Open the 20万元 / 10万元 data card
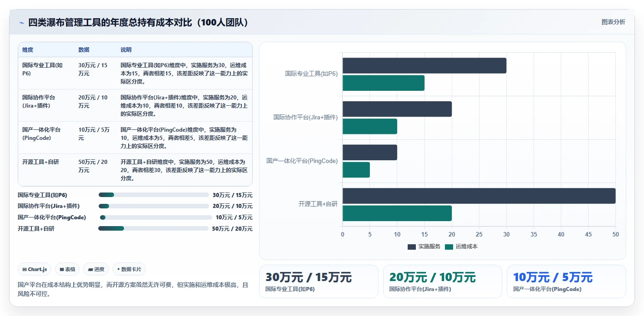This screenshot has width=644, height=316. tap(443, 281)
